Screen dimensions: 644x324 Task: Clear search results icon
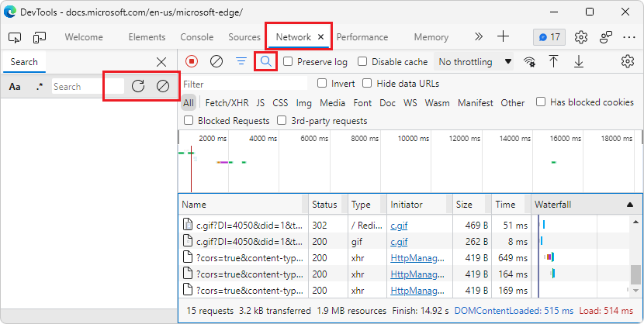point(163,86)
